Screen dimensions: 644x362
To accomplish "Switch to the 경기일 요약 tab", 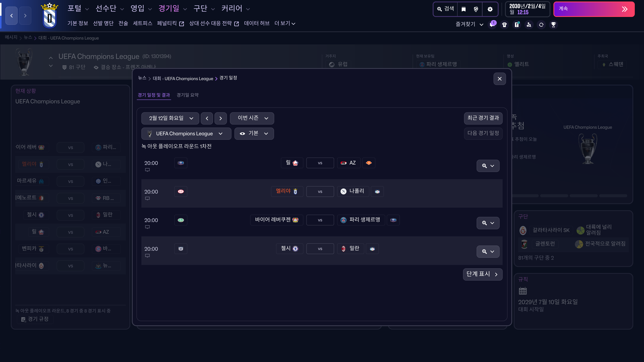I will tap(187, 95).
